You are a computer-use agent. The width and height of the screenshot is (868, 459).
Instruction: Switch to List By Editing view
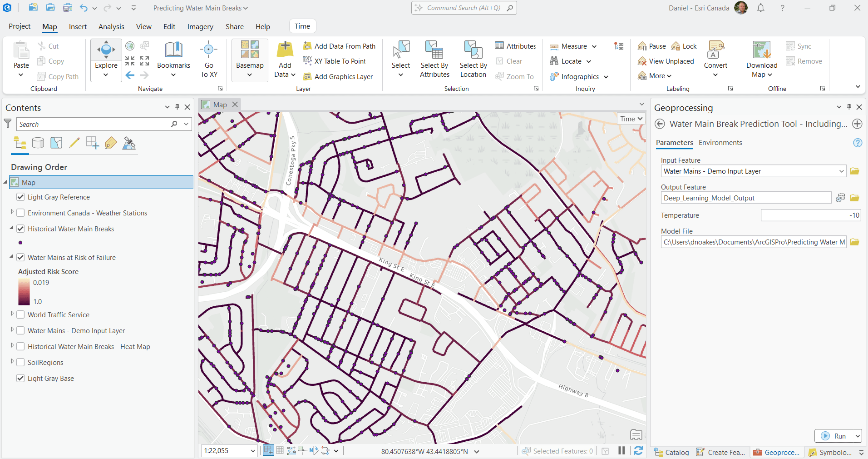pos(74,143)
